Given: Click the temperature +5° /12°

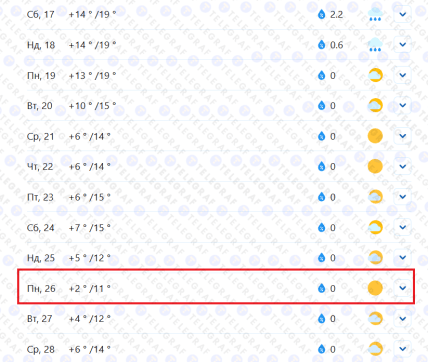Looking at the screenshot, I should 89,258.
